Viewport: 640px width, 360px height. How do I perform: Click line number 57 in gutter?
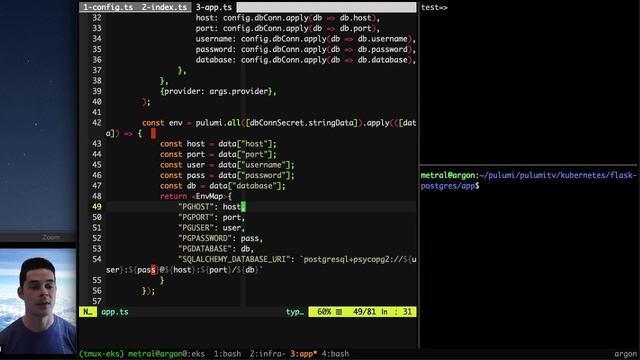click(x=97, y=301)
